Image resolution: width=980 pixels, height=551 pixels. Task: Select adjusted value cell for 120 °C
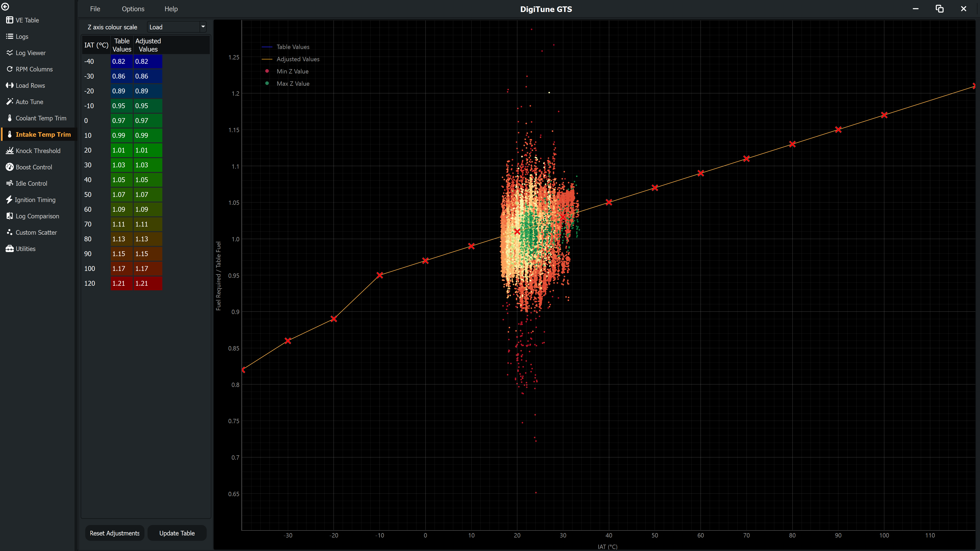tap(148, 283)
